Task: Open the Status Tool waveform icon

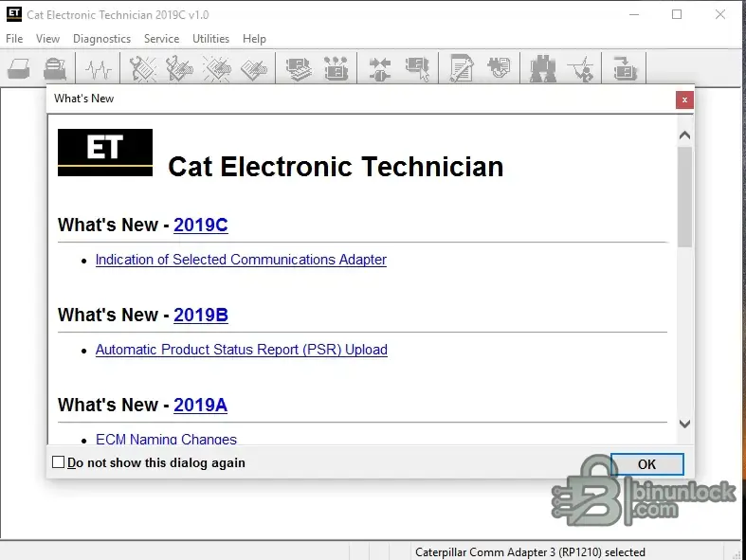Action: [99, 68]
